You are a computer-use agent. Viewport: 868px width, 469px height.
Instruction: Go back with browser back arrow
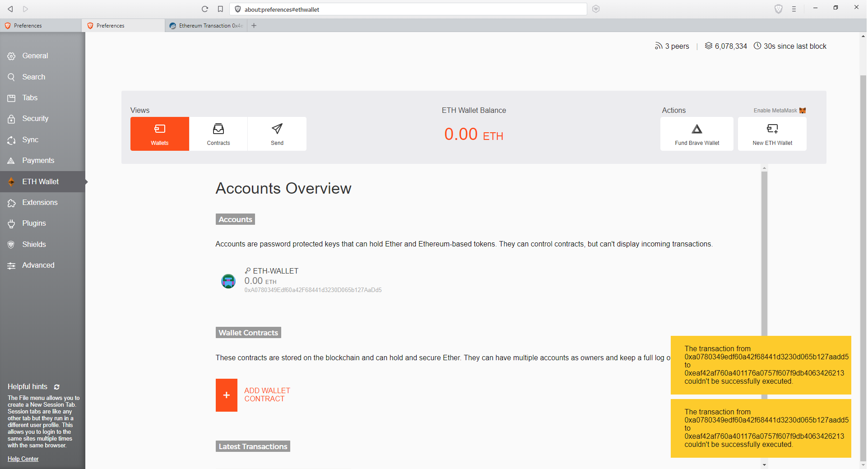point(10,9)
